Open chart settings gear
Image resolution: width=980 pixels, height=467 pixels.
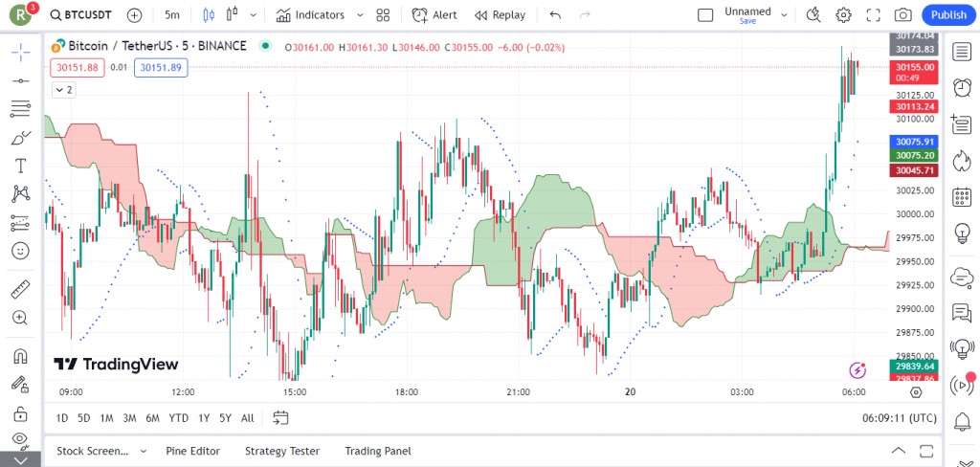(844, 15)
